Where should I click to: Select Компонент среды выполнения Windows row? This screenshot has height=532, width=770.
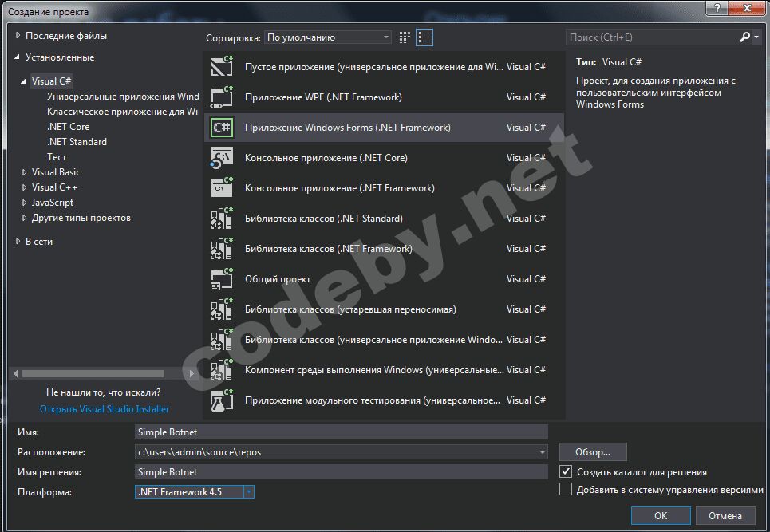(384, 370)
